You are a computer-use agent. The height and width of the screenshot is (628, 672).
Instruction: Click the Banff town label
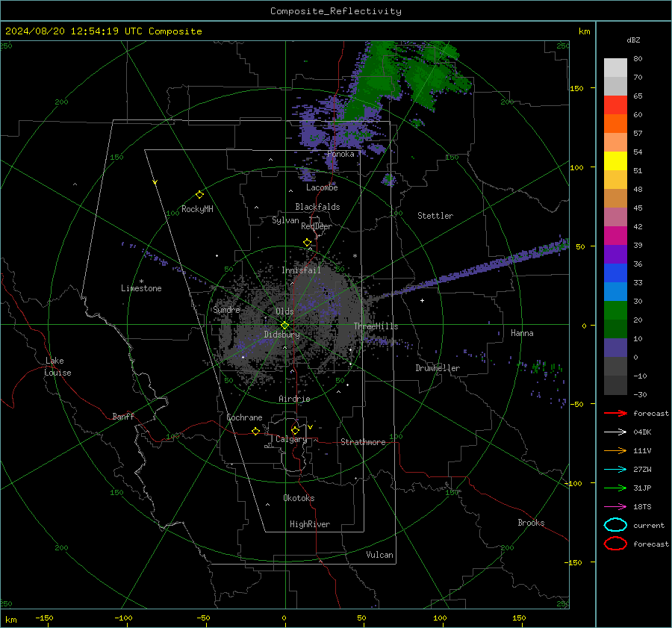coord(123,416)
